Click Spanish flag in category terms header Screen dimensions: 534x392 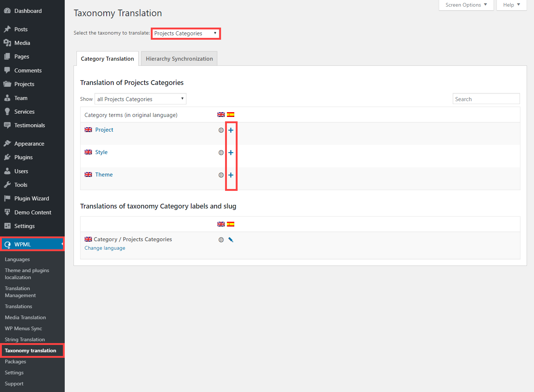point(231,115)
